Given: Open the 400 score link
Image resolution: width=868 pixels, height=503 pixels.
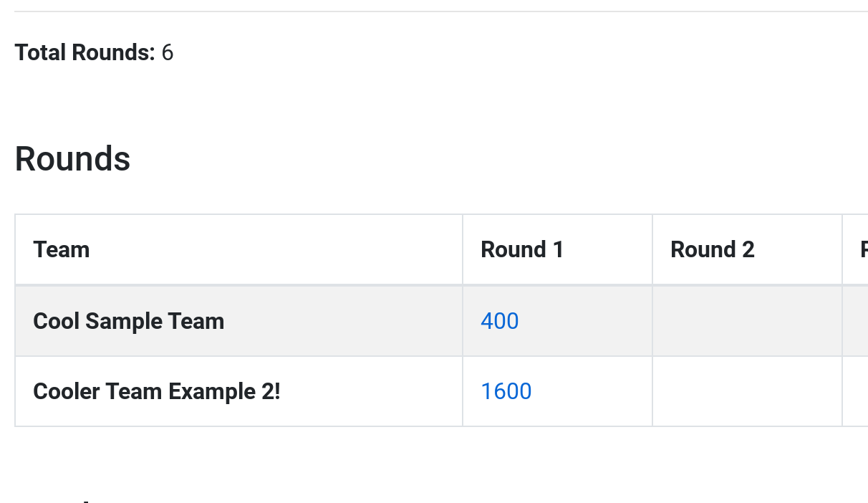Looking at the screenshot, I should [499, 321].
